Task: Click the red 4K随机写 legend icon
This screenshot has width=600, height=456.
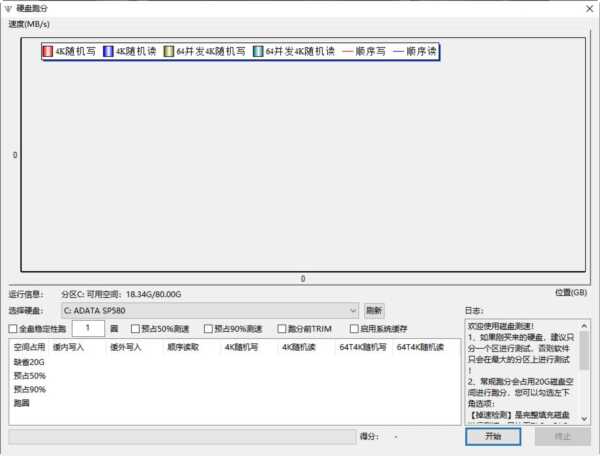Action: (47, 50)
